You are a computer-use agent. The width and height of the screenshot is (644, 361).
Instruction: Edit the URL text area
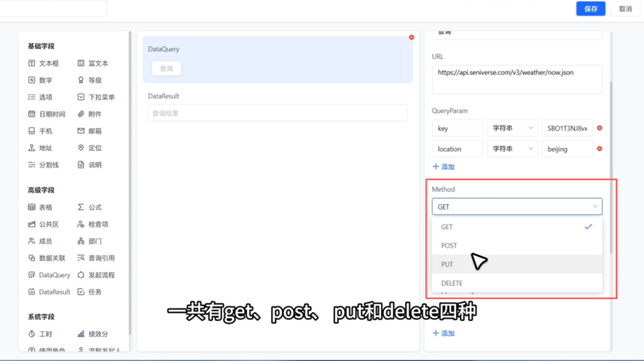[517, 79]
